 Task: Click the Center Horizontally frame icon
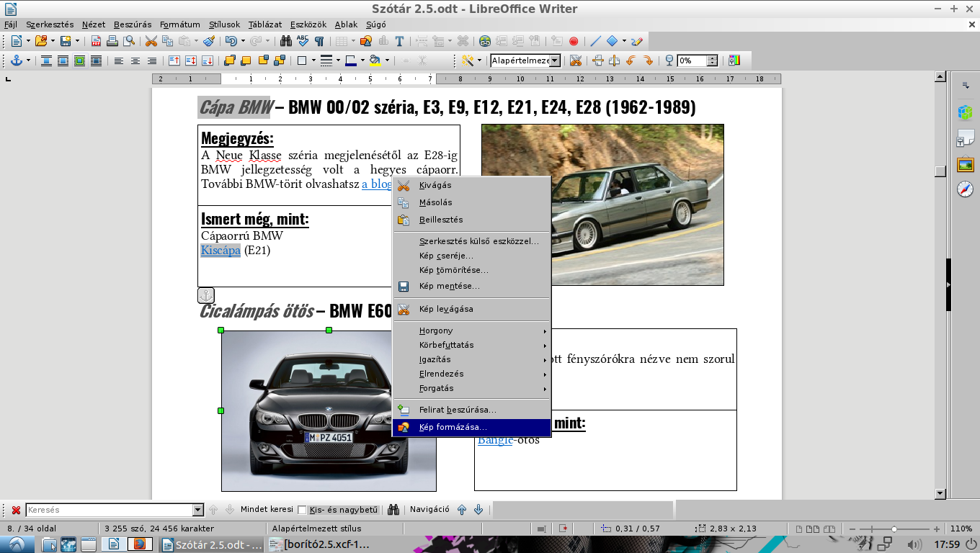(135, 60)
